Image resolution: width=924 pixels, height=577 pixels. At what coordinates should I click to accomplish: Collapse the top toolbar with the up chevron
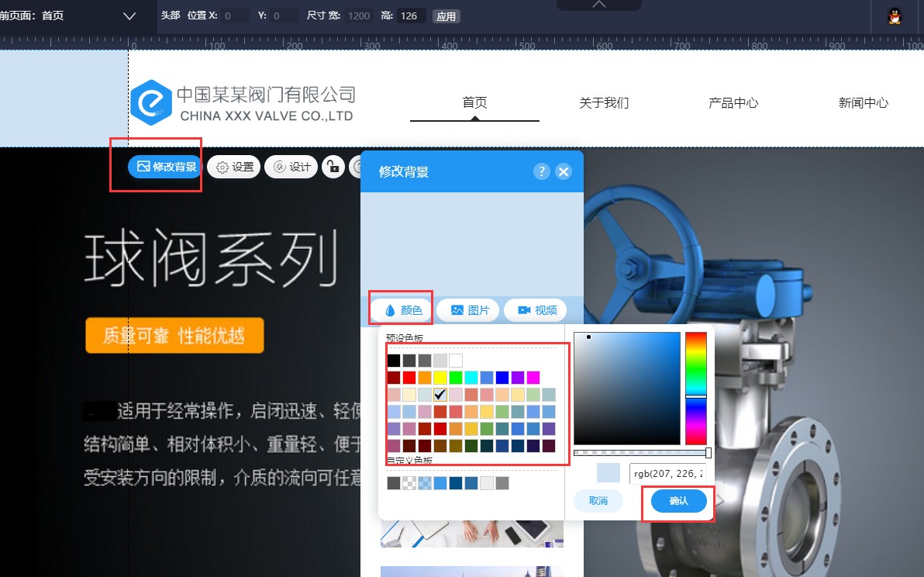tap(598, 4)
